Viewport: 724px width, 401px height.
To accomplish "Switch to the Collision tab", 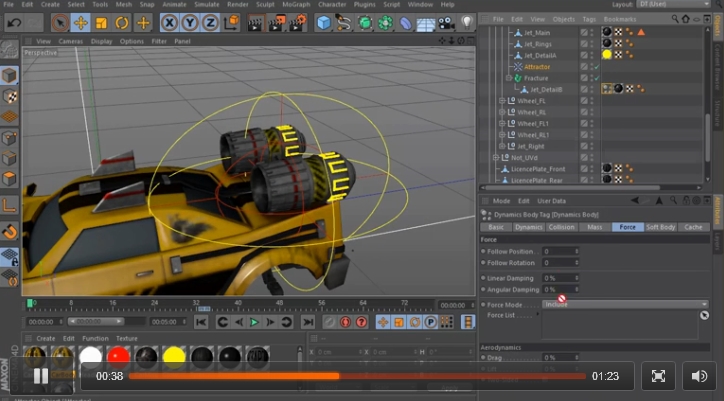I will tap(561, 227).
